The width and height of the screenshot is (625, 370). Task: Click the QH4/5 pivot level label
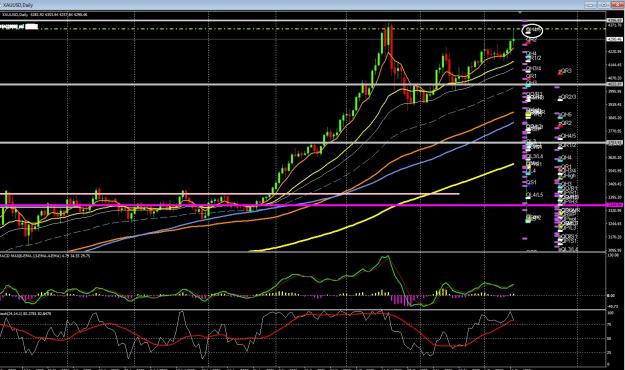click(x=568, y=136)
